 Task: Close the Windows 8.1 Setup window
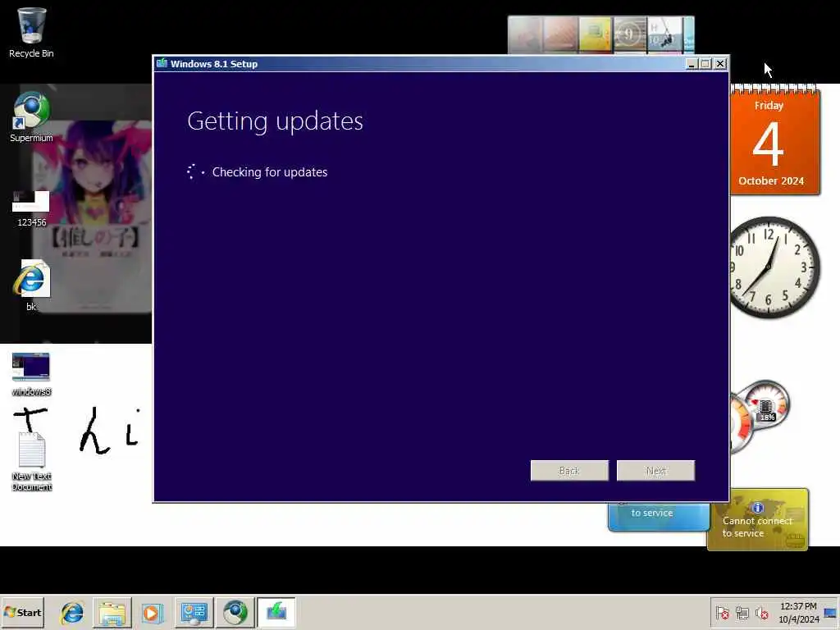pyautogui.click(x=720, y=64)
